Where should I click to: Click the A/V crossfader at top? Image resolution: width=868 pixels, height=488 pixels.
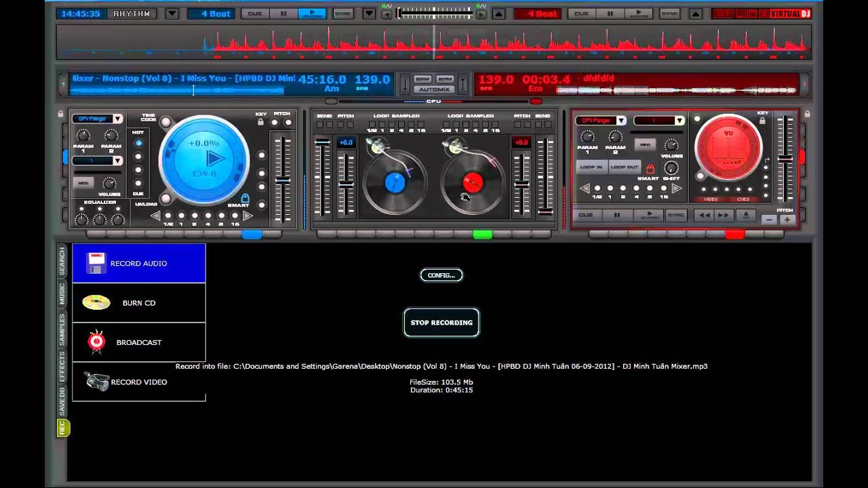[434, 13]
